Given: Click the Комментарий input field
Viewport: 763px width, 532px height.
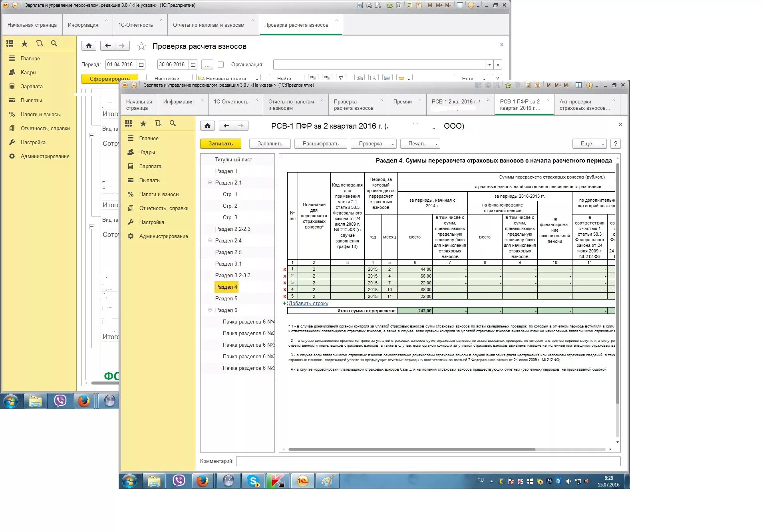Looking at the screenshot, I should click(428, 461).
